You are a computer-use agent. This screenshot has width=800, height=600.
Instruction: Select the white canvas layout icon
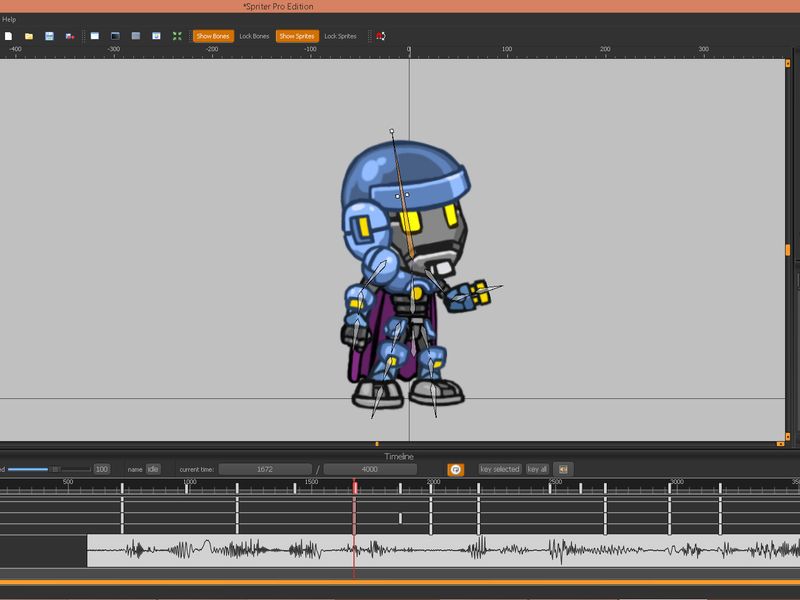95,36
